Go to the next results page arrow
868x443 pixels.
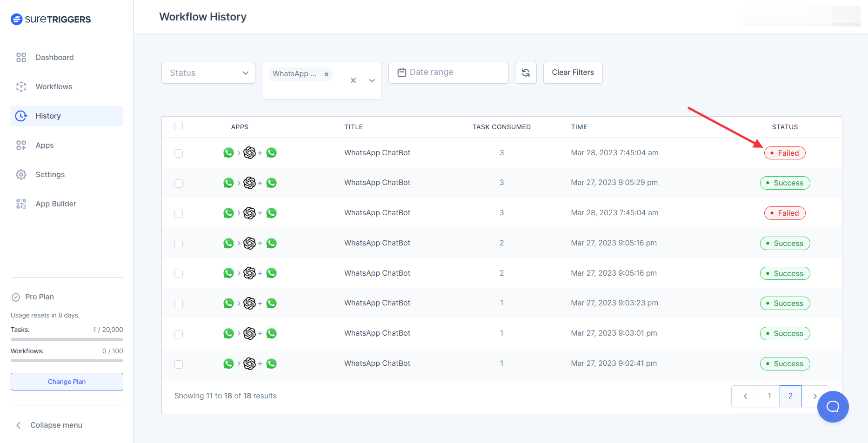pyautogui.click(x=815, y=396)
